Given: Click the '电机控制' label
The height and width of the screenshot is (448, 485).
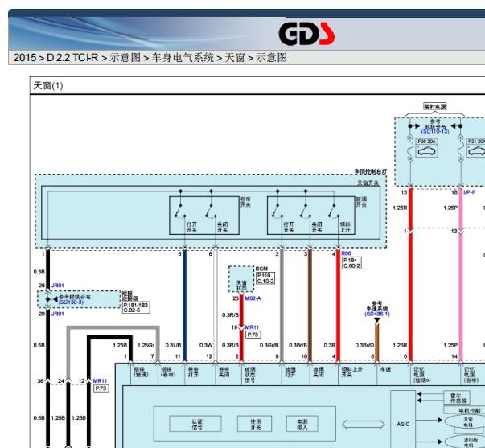Looking at the screenshot, I should [470, 410].
